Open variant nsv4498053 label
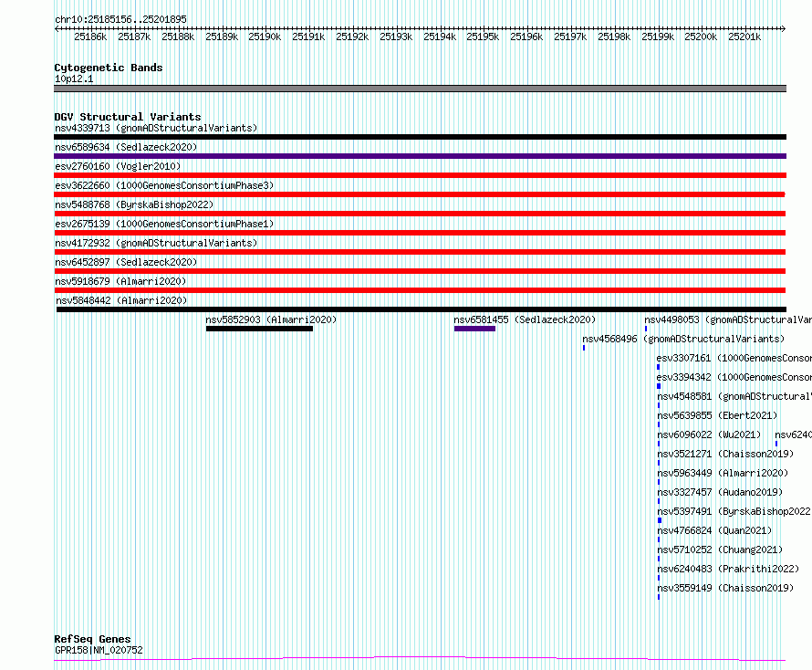 (728, 319)
